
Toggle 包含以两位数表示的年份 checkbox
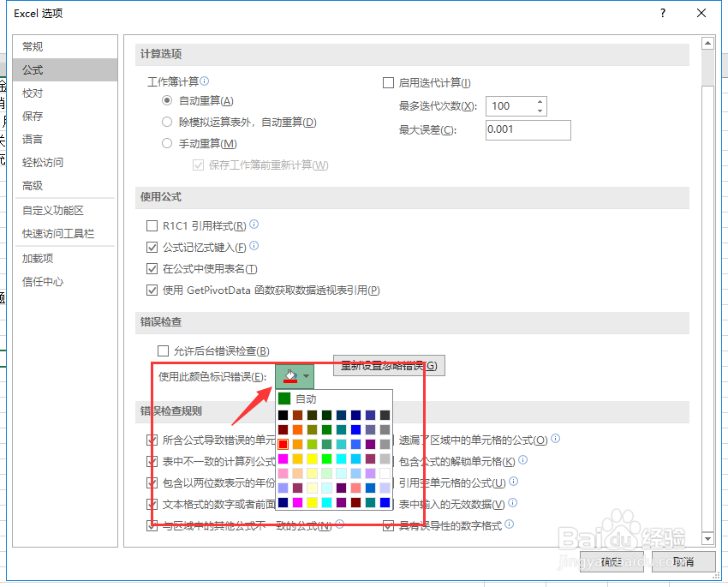click(x=152, y=483)
